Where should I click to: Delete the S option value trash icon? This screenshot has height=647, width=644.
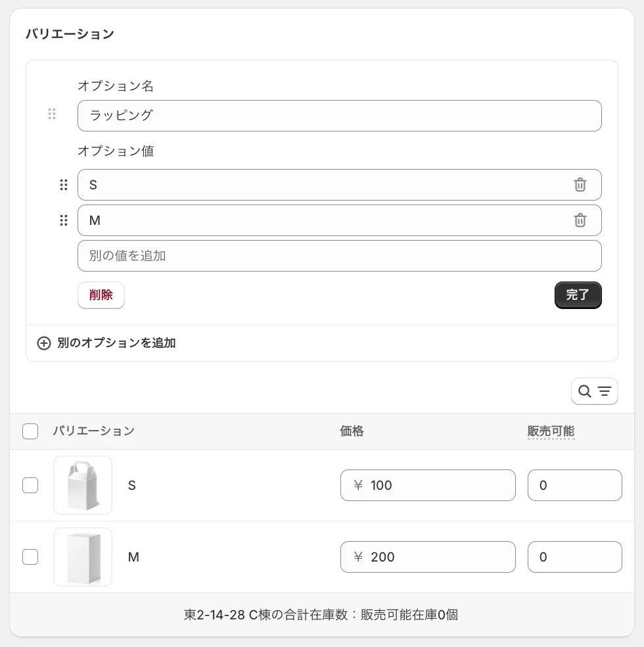point(580,185)
